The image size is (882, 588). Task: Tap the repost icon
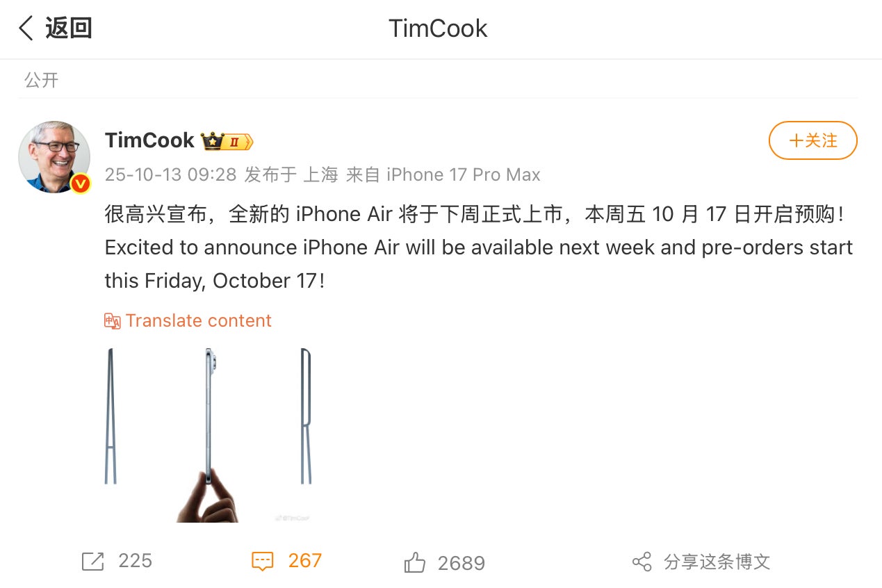92,562
